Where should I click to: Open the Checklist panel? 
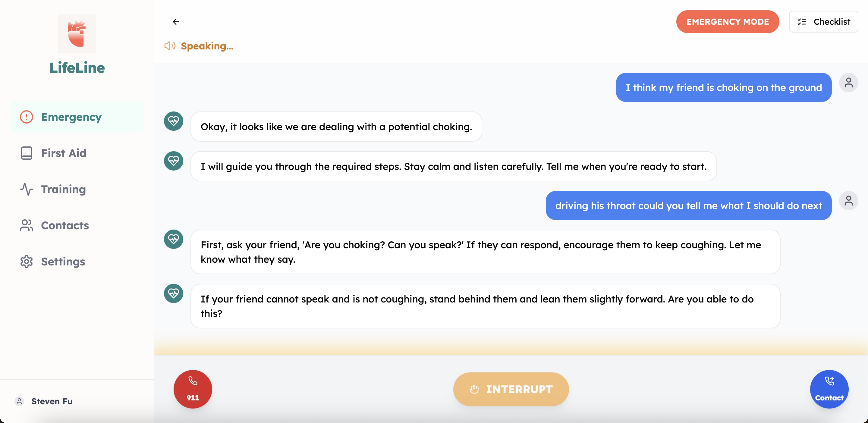pyautogui.click(x=823, y=22)
